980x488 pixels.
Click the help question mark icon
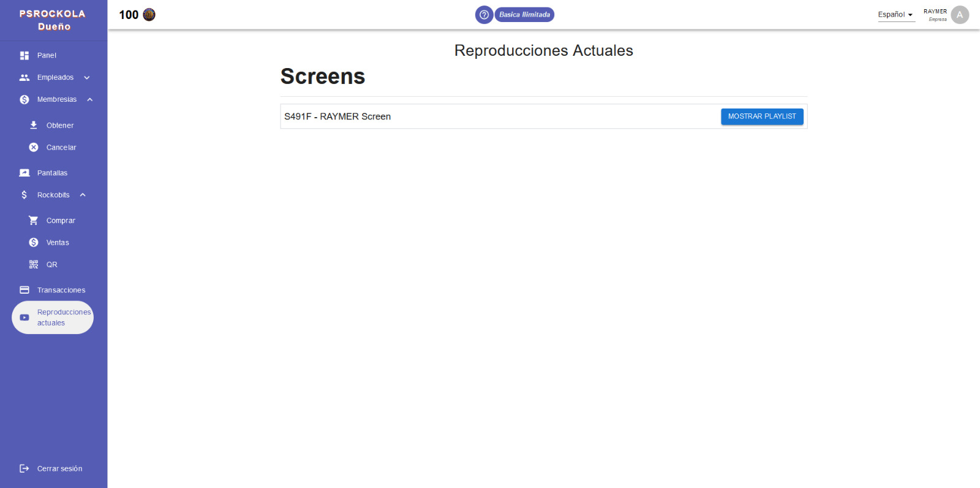click(484, 15)
